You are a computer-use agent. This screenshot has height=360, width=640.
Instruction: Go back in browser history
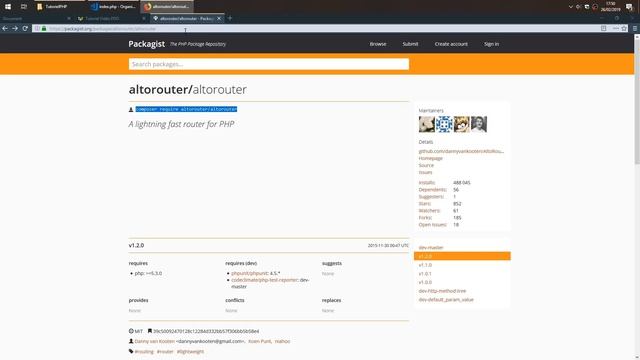pos(5,29)
